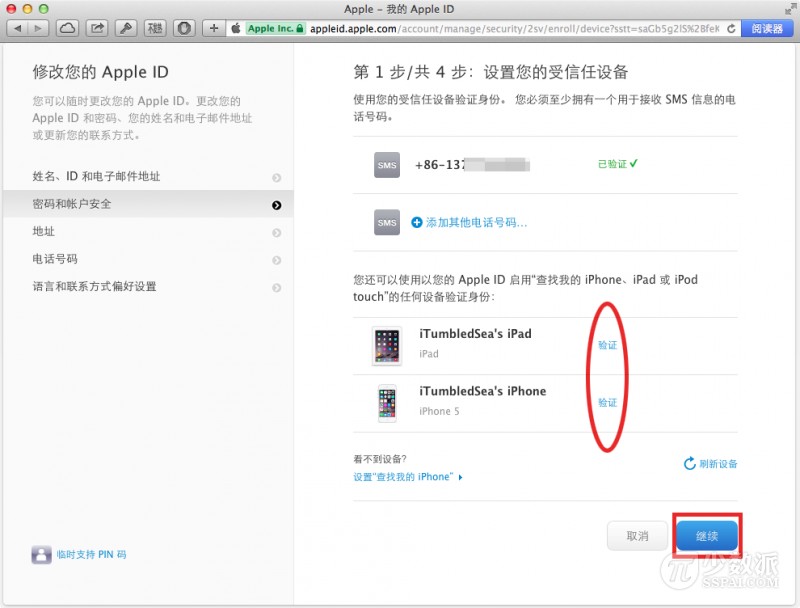This screenshot has width=800, height=608.
Task: Click the blue plus icon to add number
Action: [x=417, y=222]
